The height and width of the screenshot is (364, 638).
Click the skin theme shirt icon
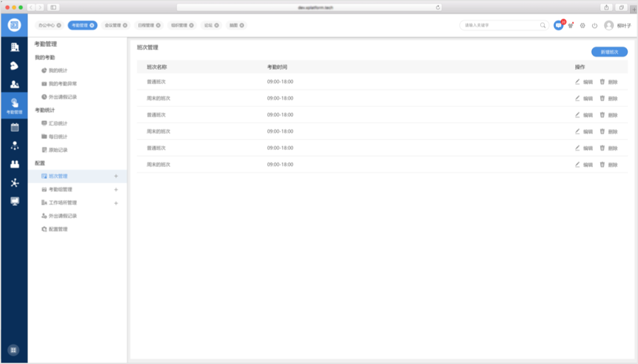pyautogui.click(x=571, y=25)
